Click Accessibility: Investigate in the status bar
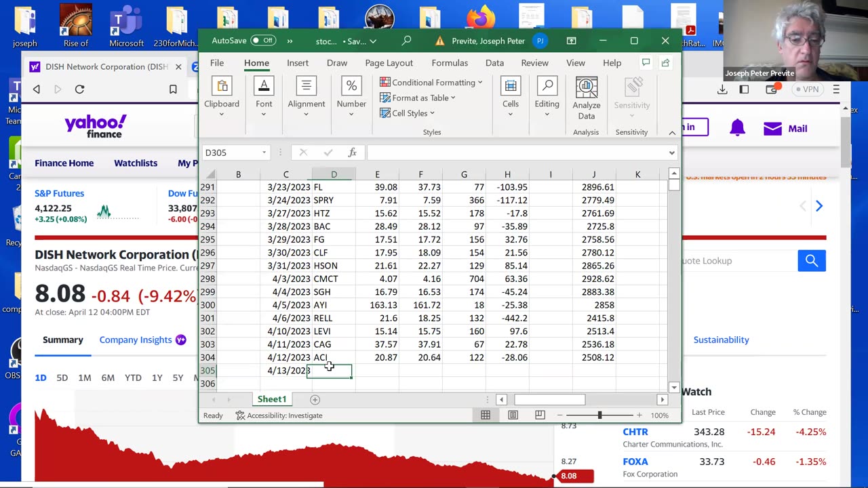This screenshot has width=868, height=488. (279, 415)
